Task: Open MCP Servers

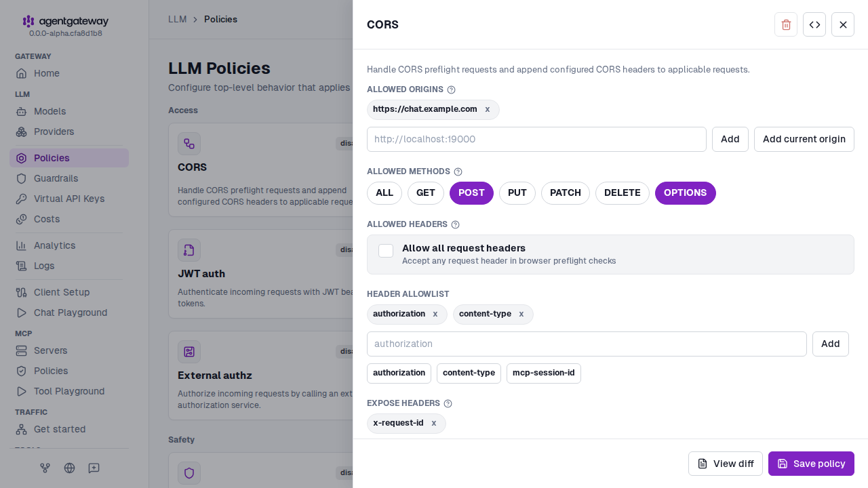Action: click(68, 350)
